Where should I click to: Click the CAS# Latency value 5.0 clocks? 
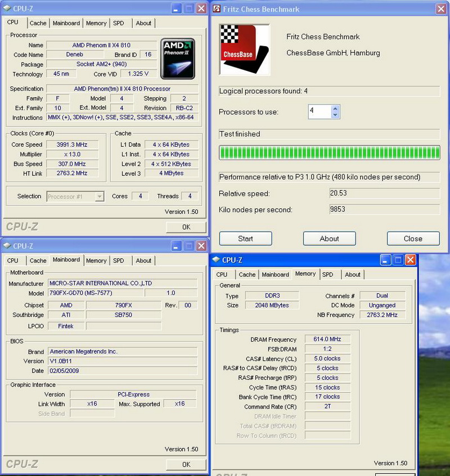(327, 359)
